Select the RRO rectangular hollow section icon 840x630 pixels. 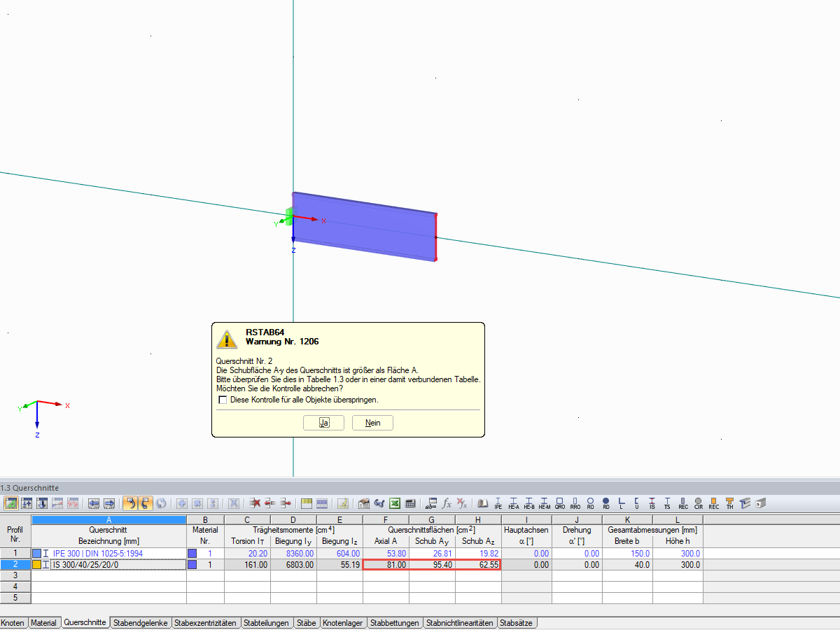pyautogui.click(x=575, y=503)
